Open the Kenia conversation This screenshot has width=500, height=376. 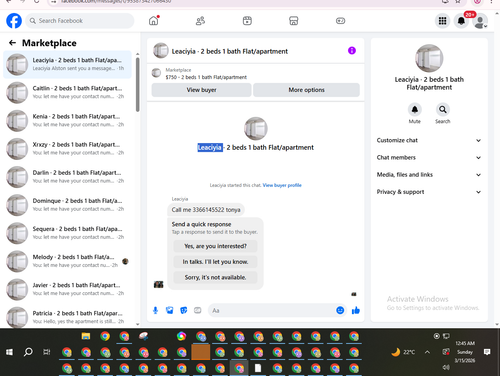click(x=68, y=120)
